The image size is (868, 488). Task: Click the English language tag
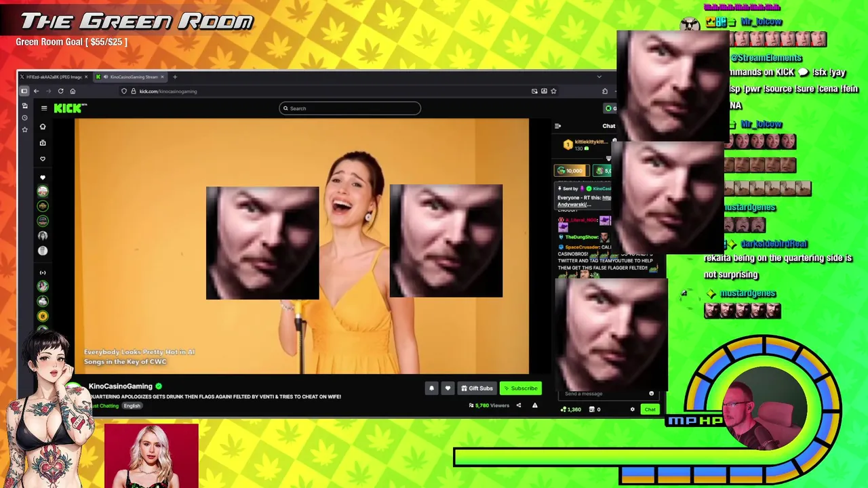tap(132, 406)
